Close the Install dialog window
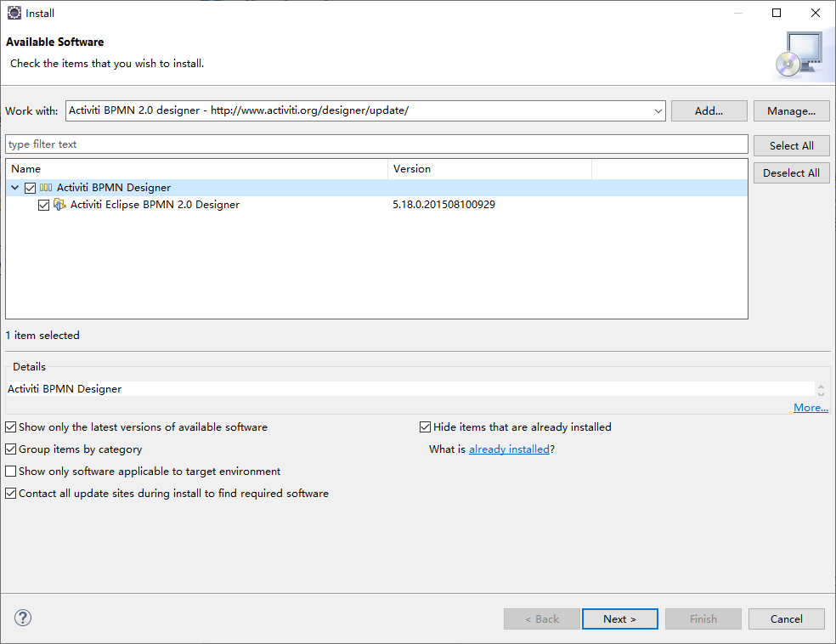The width and height of the screenshot is (836, 644). [x=816, y=13]
